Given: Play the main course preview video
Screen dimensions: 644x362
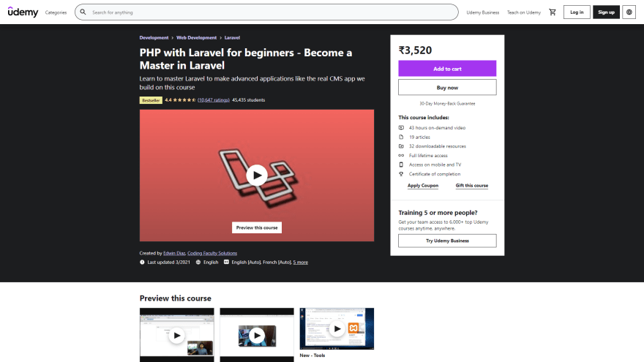Looking at the screenshot, I should coord(257,176).
